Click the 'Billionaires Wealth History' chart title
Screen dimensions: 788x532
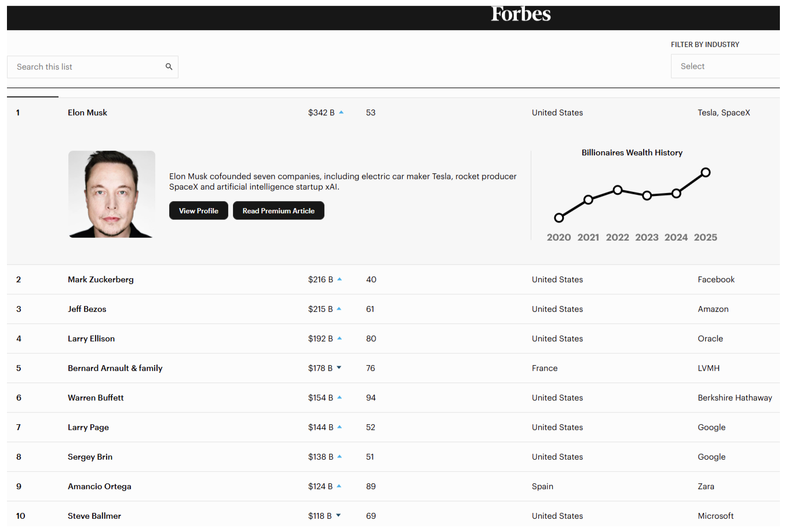tap(632, 152)
